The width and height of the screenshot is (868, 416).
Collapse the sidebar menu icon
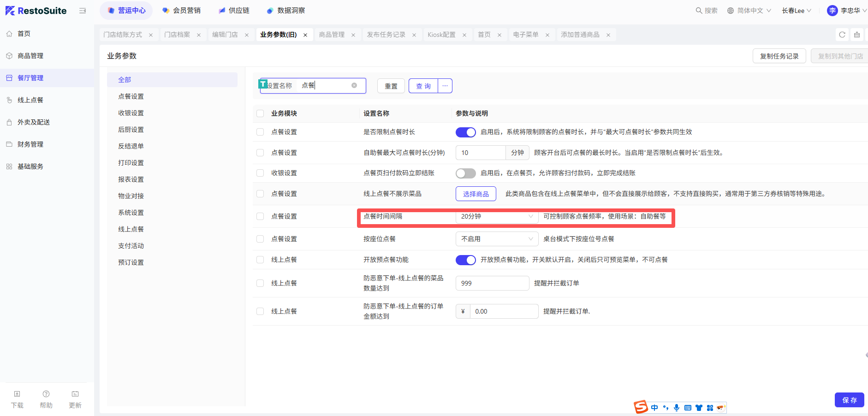[x=83, y=11]
